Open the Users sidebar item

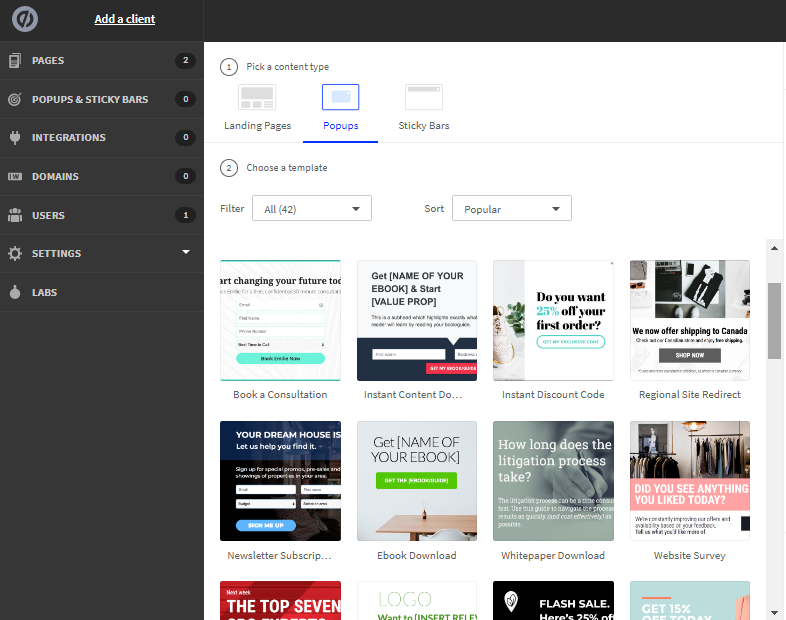(102, 215)
